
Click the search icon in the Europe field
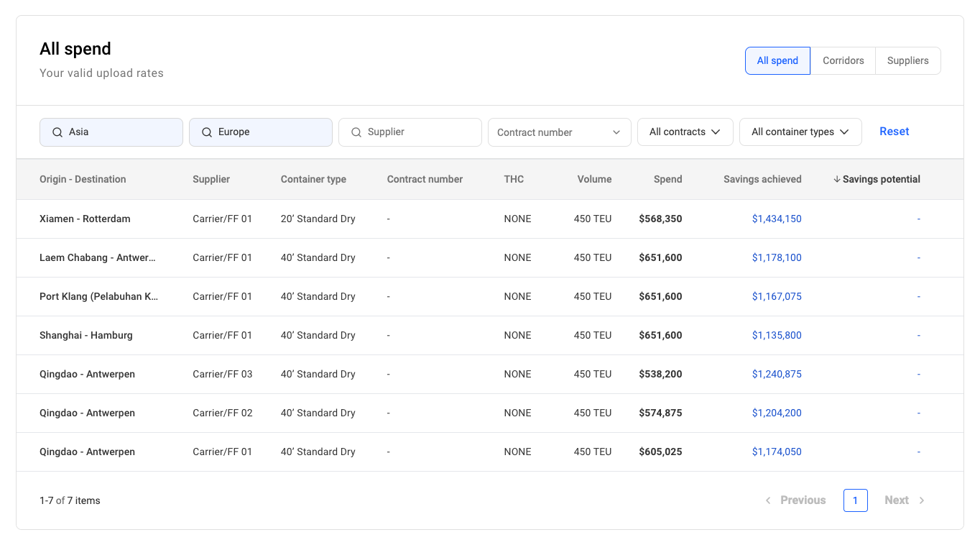click(x=207, y=132)
